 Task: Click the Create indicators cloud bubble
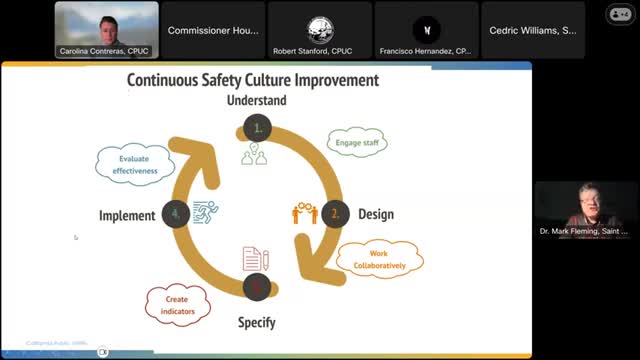pyautogui.click(x=178, y=305)
